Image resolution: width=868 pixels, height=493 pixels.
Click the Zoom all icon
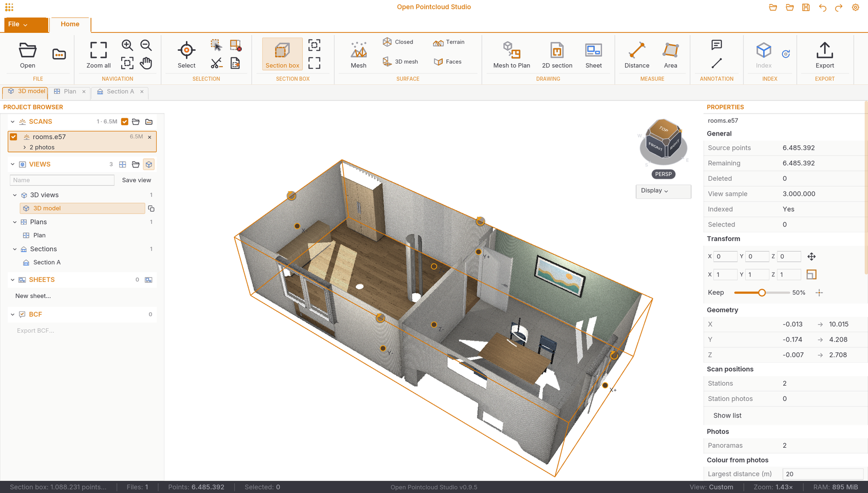(98, 50)
